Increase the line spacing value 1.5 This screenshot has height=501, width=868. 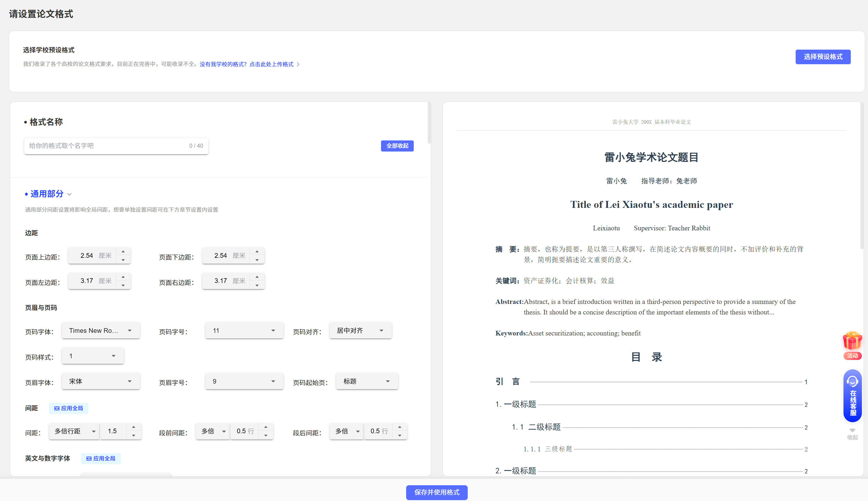pos(133,427)
